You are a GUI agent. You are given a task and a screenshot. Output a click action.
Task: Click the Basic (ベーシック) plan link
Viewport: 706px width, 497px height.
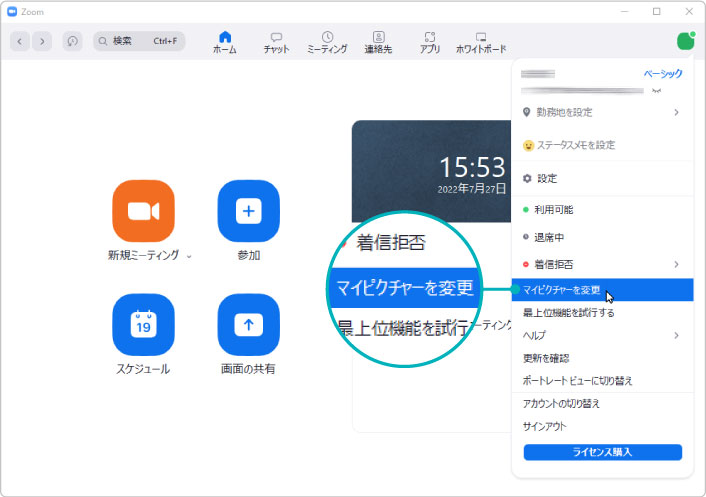(663, 73)
